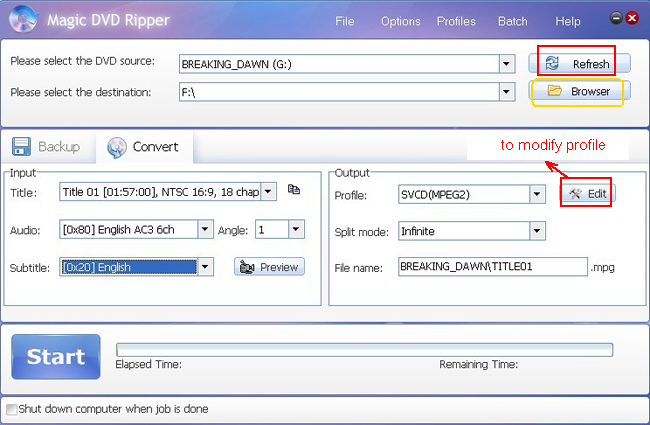The height and width of the screenshot is (425, 650).
Task: Click the Preview button
Action: click(x=269, y=267)
